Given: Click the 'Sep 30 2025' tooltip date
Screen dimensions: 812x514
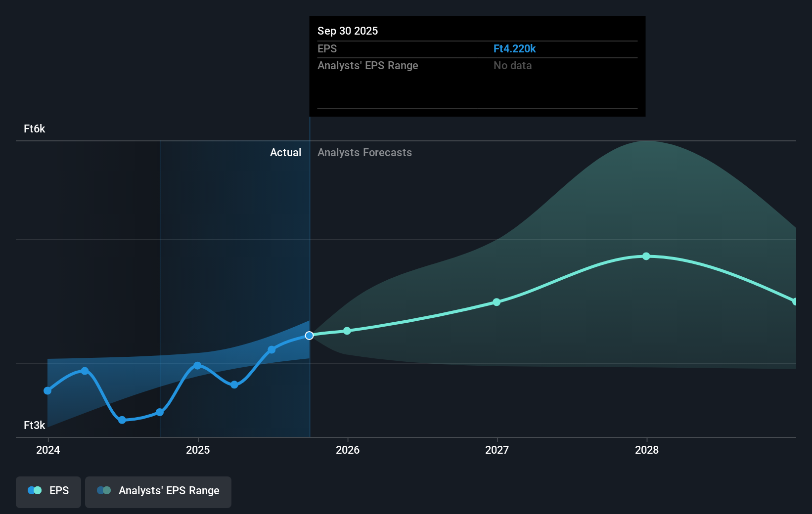Looking at the screenshot, I should click(348, 31).
